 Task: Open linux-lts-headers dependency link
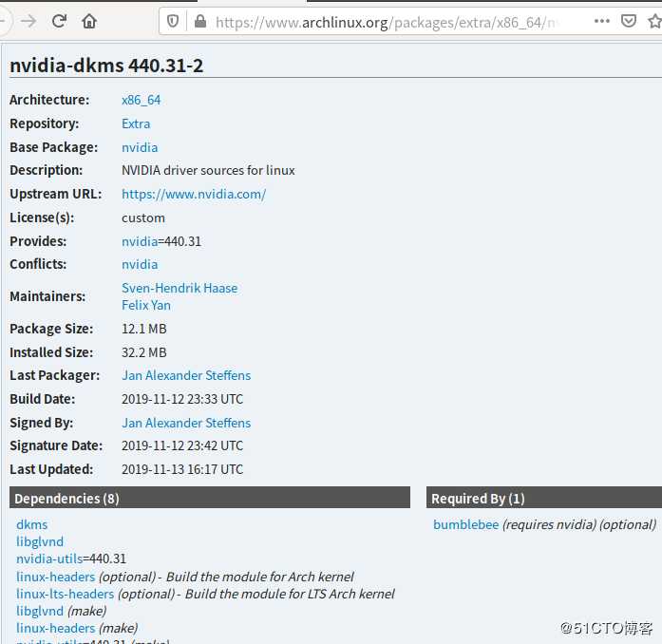point(65,594)
